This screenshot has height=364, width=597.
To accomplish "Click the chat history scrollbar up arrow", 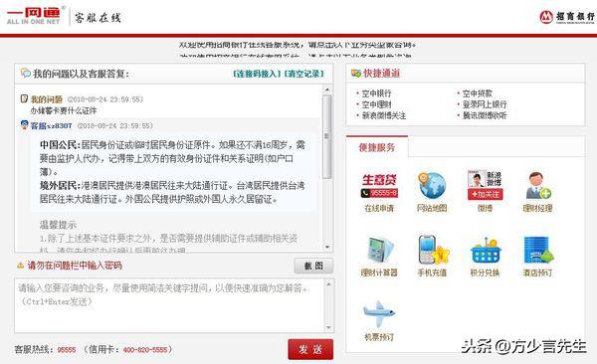I will pyautogui.click(x=327, y=90).
